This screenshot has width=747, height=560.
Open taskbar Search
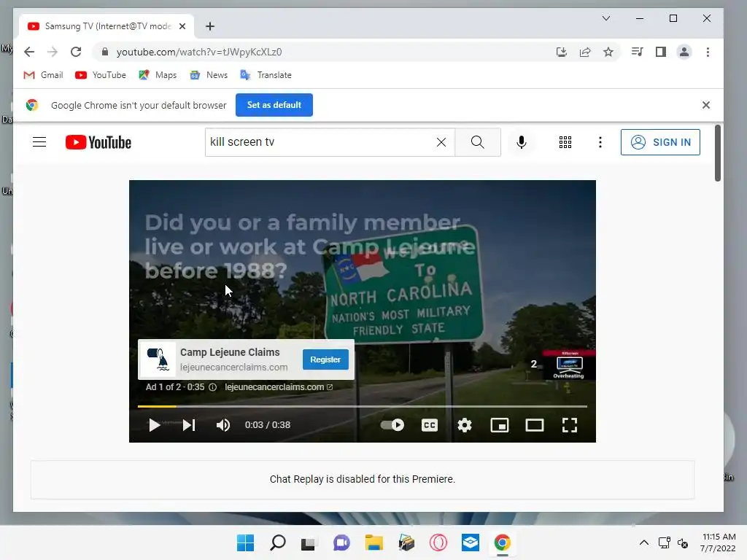tap(277, 542)
